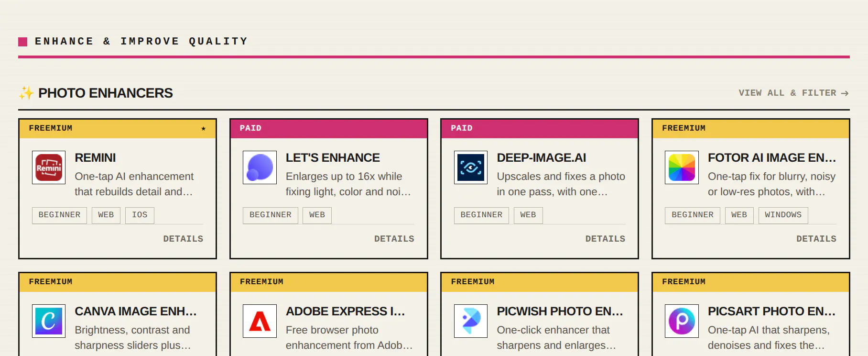Click the star icon on Remini card
868x356 pixels.
pos(204,129)
